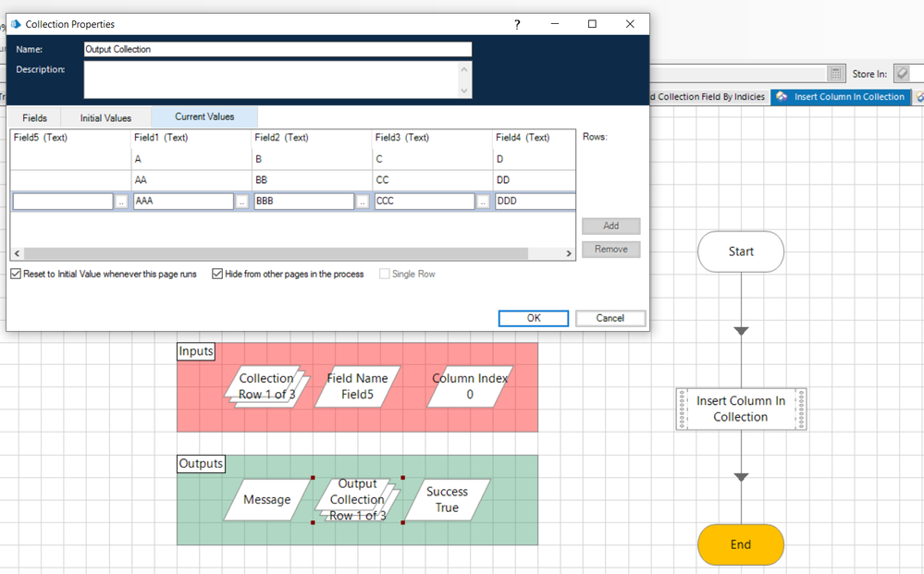Switch to the Initial Values tab

pyautogui.click(x=105, y=118)
